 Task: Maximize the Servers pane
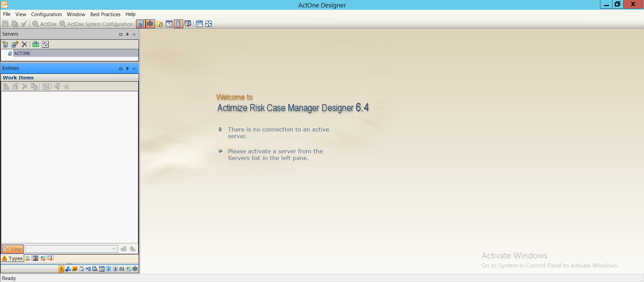(x=121, y=34)
